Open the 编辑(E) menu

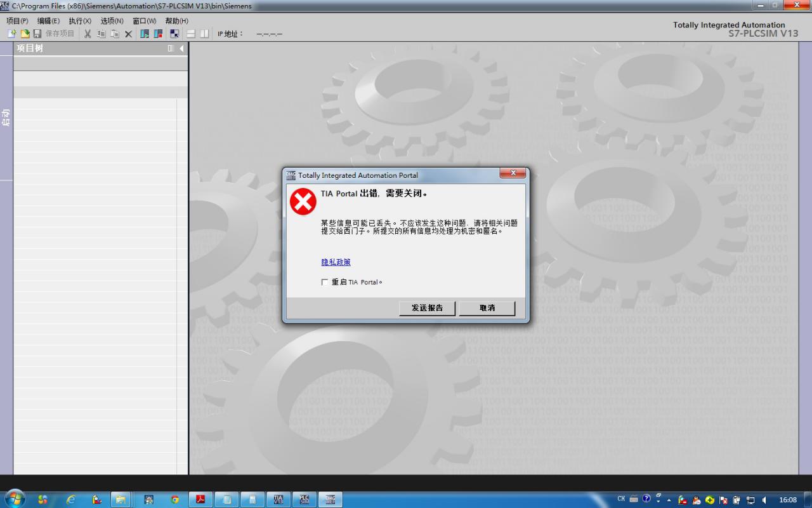48,21
